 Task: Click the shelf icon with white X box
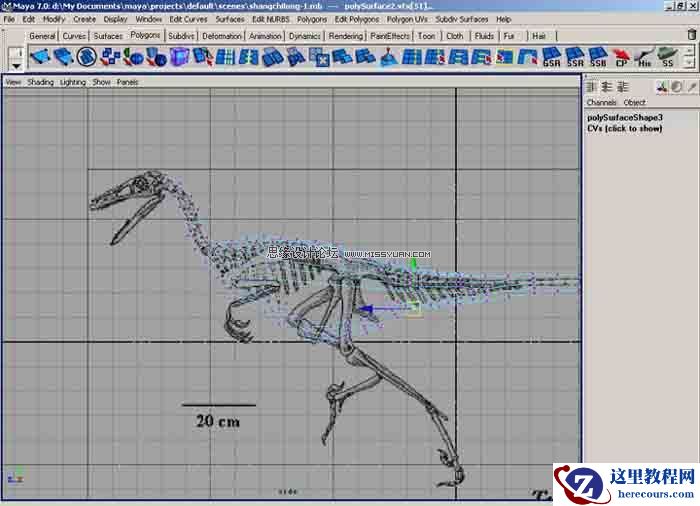[x=319, y=58]
